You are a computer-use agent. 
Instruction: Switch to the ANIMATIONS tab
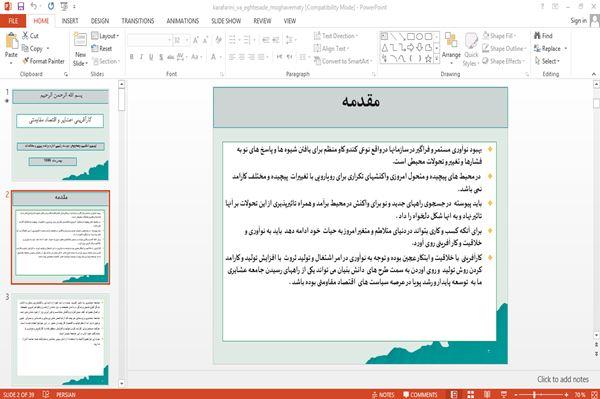point(183,21)
